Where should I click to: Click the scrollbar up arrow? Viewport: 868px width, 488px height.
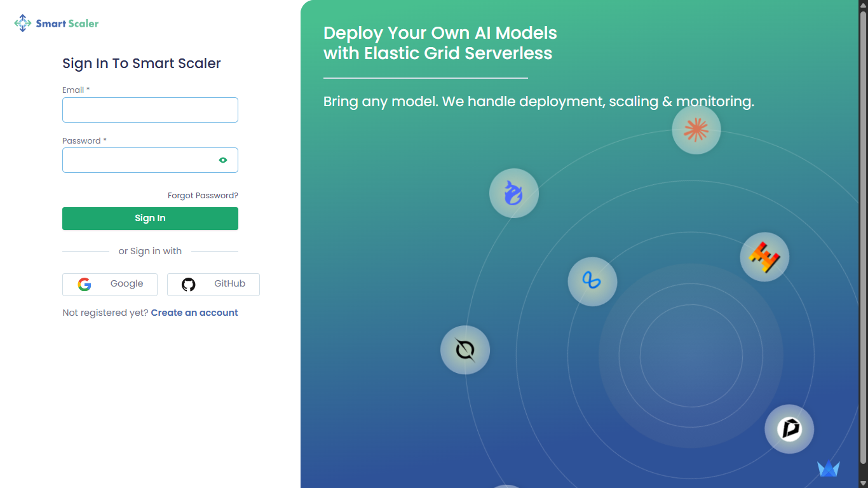pyautogui.click(x=863, y=4)
